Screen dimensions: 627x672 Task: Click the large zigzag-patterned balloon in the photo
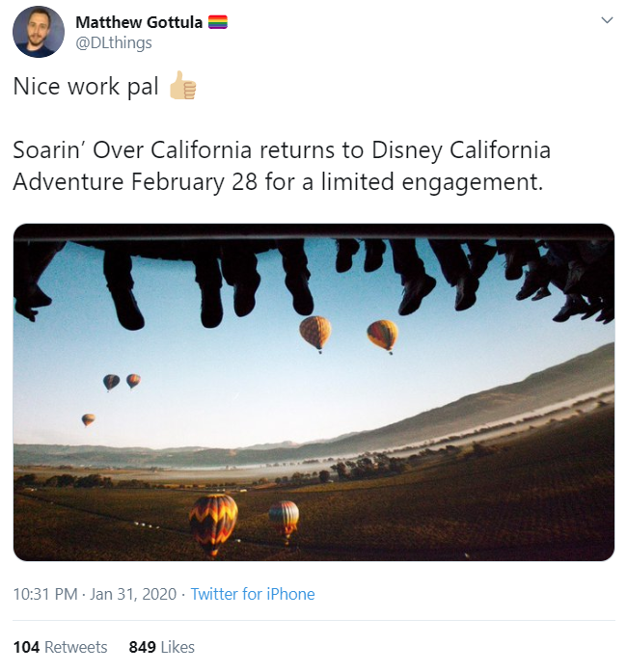tap(213, 520)
